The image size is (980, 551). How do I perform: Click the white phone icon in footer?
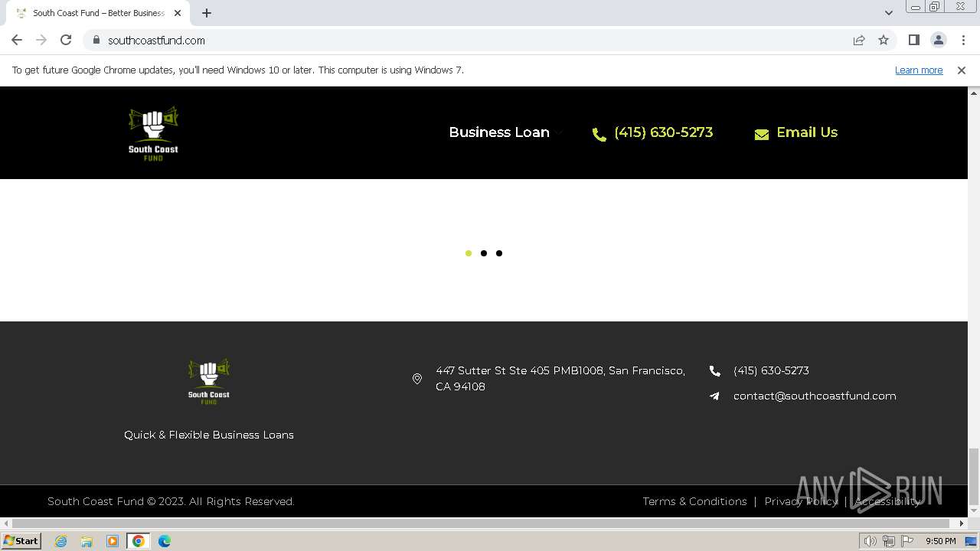point(715,371)
